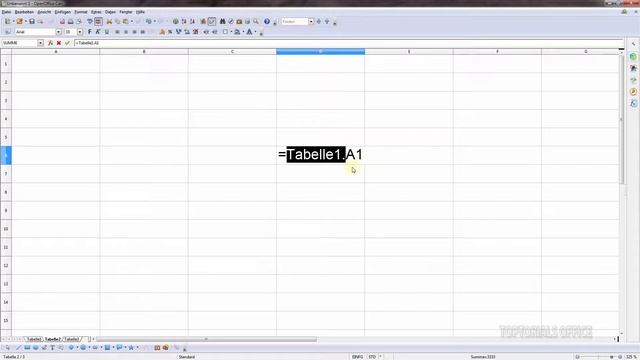Open the Bearbeiten menu
640x360 pixels.
(x=24, y=12)
